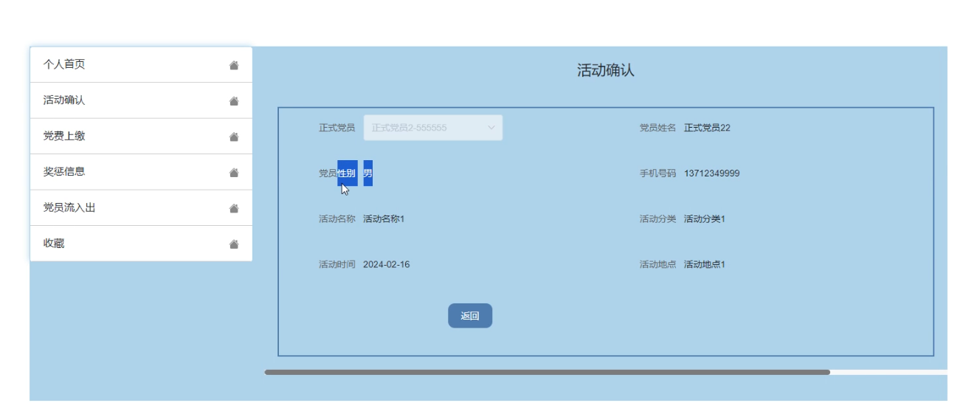The height and width of the screenshot is (403, 980).
Task: Click home icon beside 个人首页
Action: (234, 65)
